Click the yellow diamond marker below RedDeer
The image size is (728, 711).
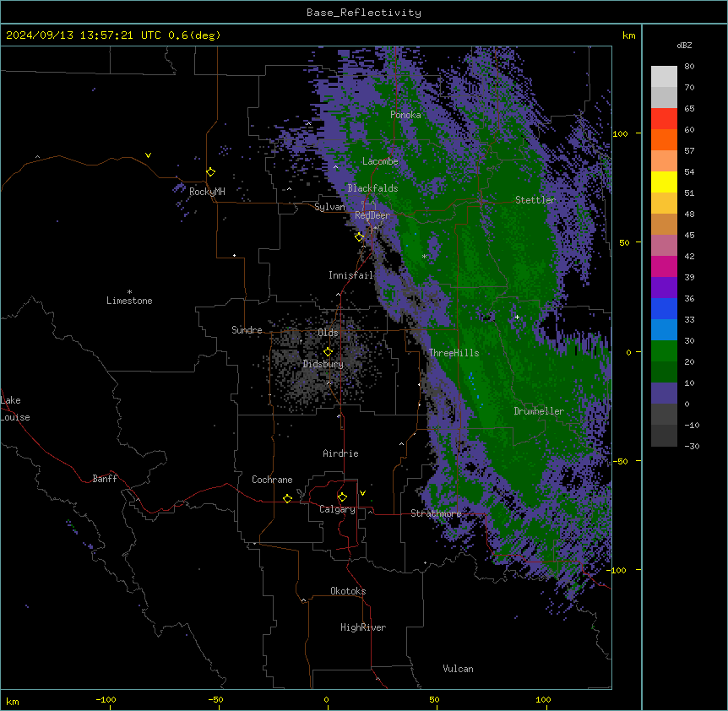point(359,237)
